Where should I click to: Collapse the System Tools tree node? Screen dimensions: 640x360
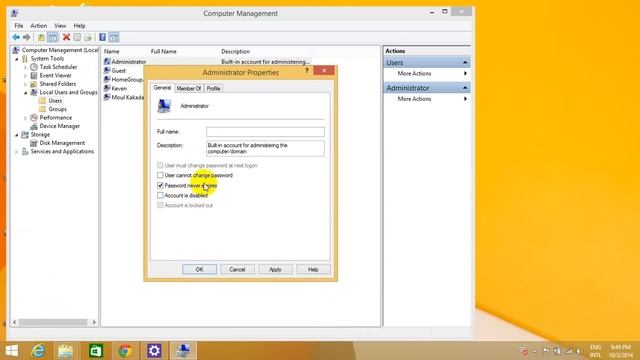tap(17, 59)
